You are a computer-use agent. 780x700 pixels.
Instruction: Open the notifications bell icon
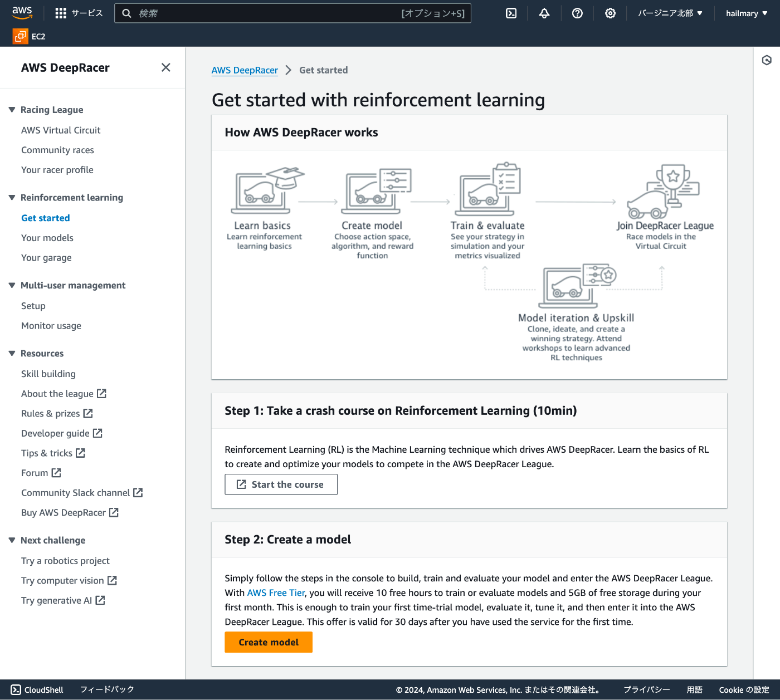click(544, 13)
